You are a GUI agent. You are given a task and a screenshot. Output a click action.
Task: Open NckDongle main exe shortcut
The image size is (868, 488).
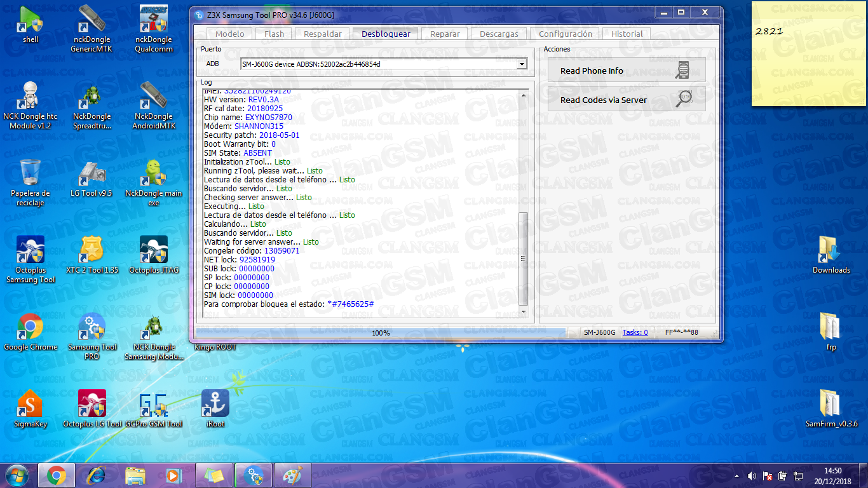click(x=154, y=183)
